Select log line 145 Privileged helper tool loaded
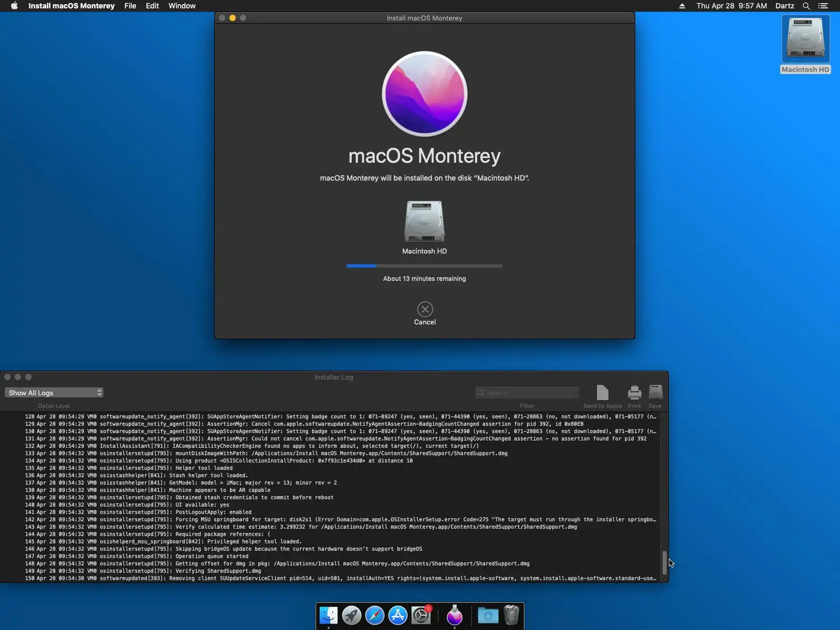This screenshot has width=840, height=630. (x=331, y=542)
